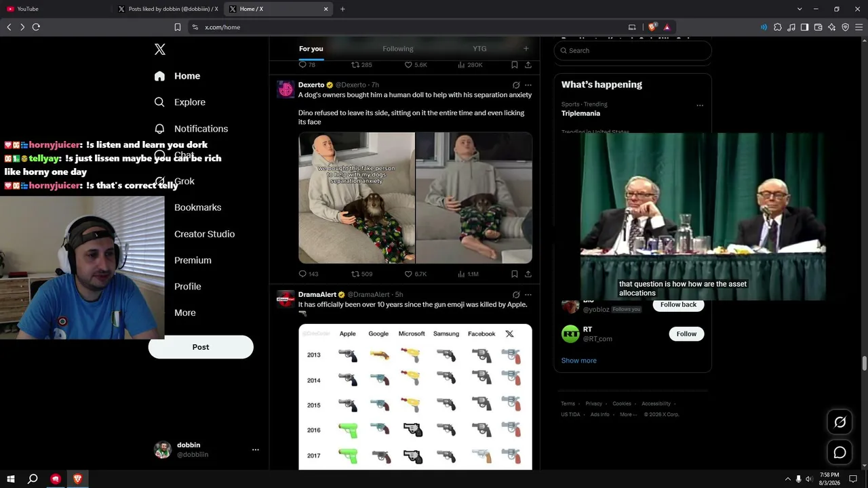This screenshot has height=488, width=868.
Task: Switch to Posts liked by dobbin tab
Action: point(167,9)
